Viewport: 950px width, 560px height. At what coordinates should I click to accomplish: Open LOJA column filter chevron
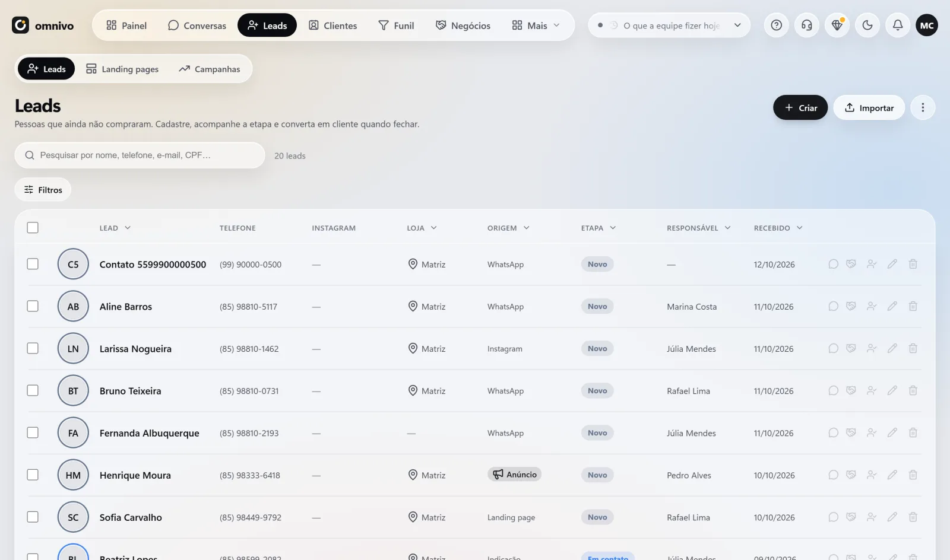[x=433, y=228]
